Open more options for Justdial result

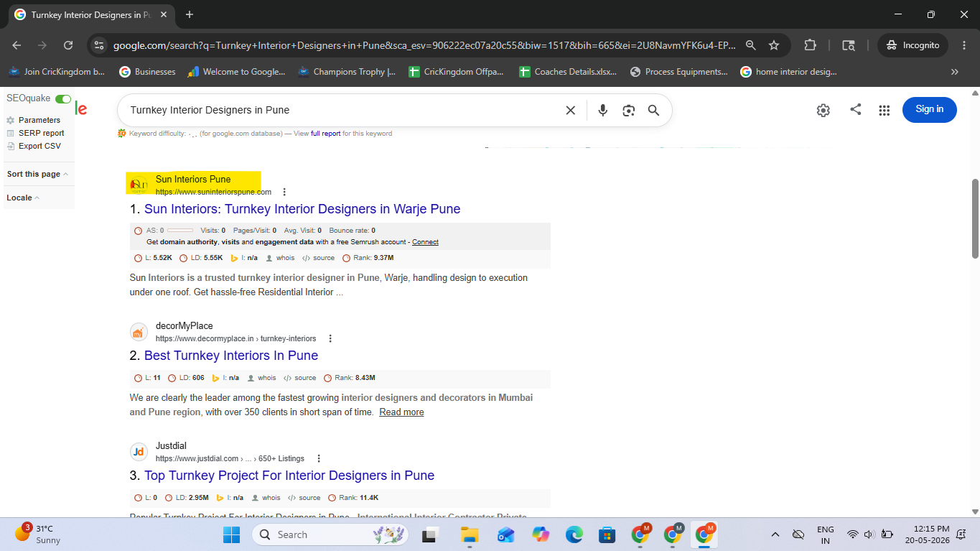pos(319,458)
